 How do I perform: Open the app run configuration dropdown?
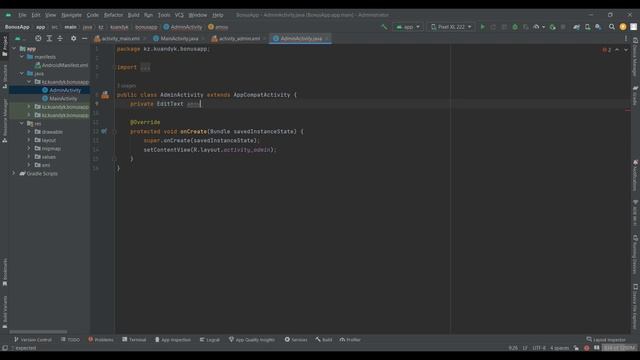tap(408, 27)
